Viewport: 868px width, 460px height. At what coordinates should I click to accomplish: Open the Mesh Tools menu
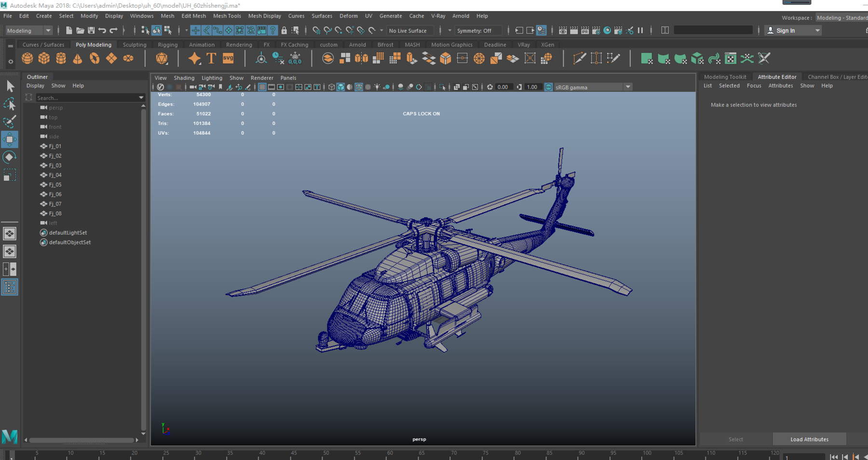[x=227, y=16]
